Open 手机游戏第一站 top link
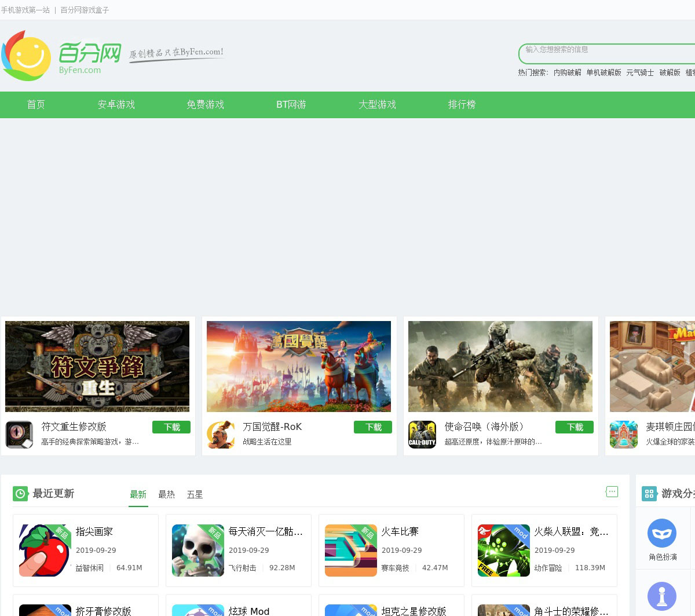The image size is (695, 616). click(25, 10)
